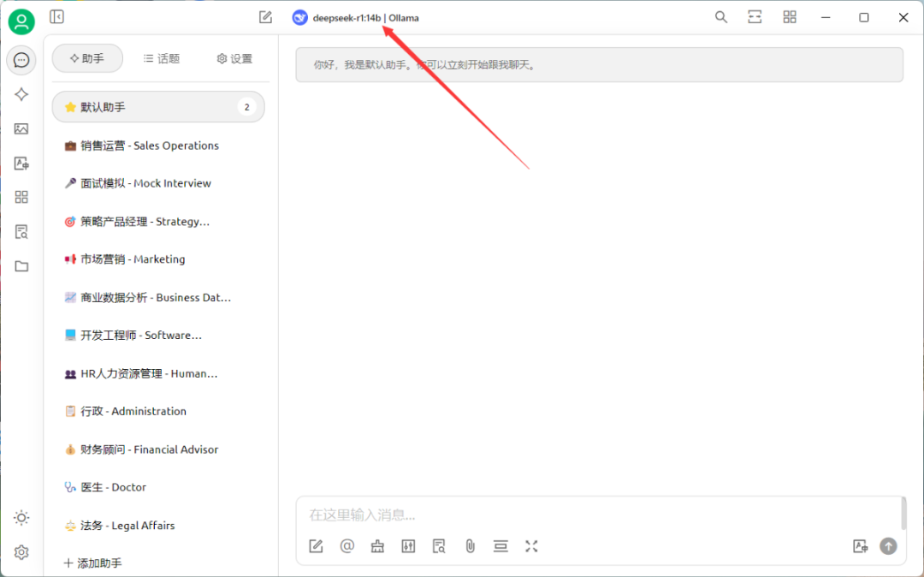This screenshot has width=924, height=577.
Task: Click the round send arrow button
Action: tap(888, 546)
